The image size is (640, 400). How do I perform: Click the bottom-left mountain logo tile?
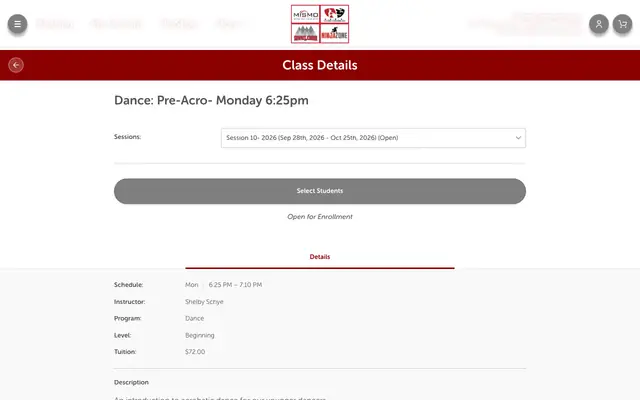click(305, 33)
